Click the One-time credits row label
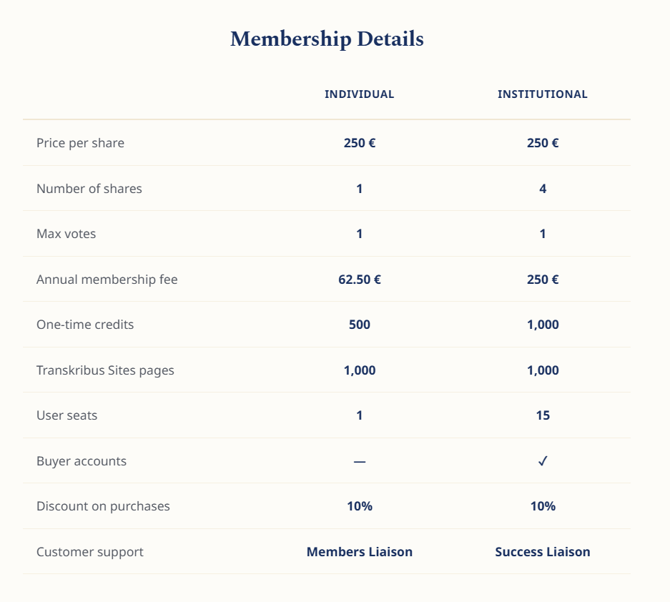 point(85,325)
